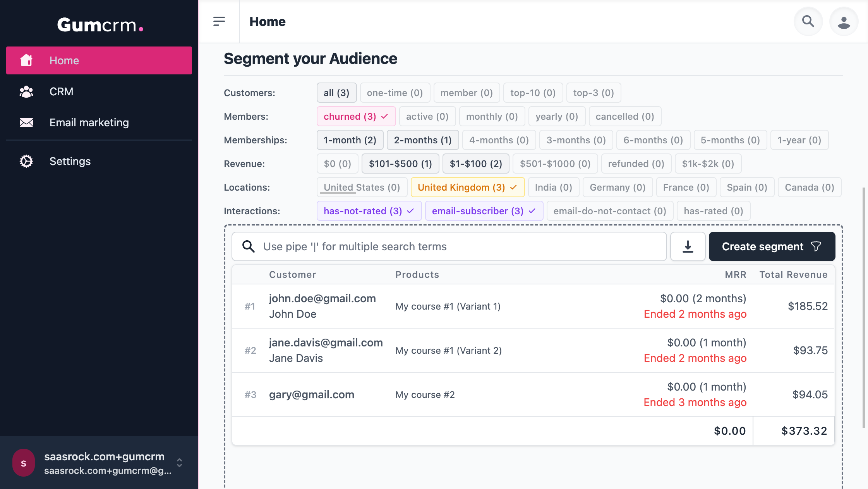The width and height of the screenshot is (868, 489).
Task: Open the CRM menu item
Action: point(99,91)
